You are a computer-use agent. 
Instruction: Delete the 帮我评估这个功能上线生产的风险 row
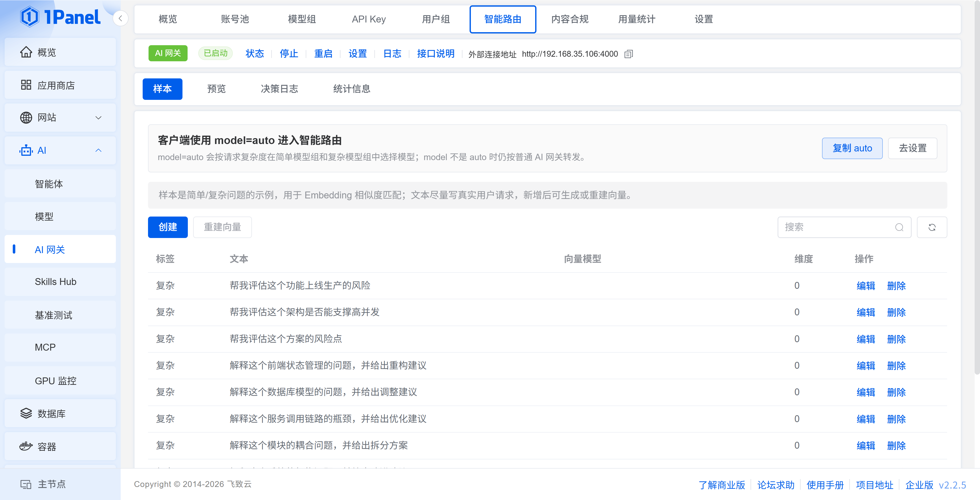pyautogui.click(x=896, y=285)
